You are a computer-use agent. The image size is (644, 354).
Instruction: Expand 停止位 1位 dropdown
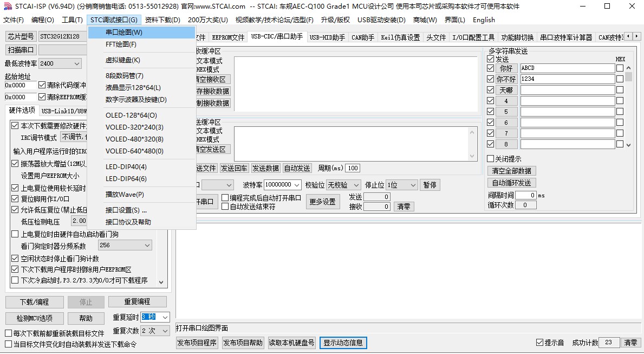(x=413, y=185)
